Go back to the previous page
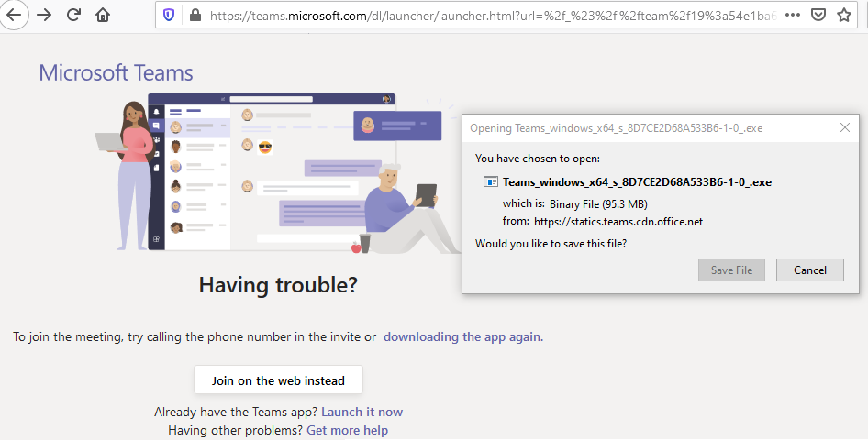This screenshot has width=868, height=440. (14, 15)
